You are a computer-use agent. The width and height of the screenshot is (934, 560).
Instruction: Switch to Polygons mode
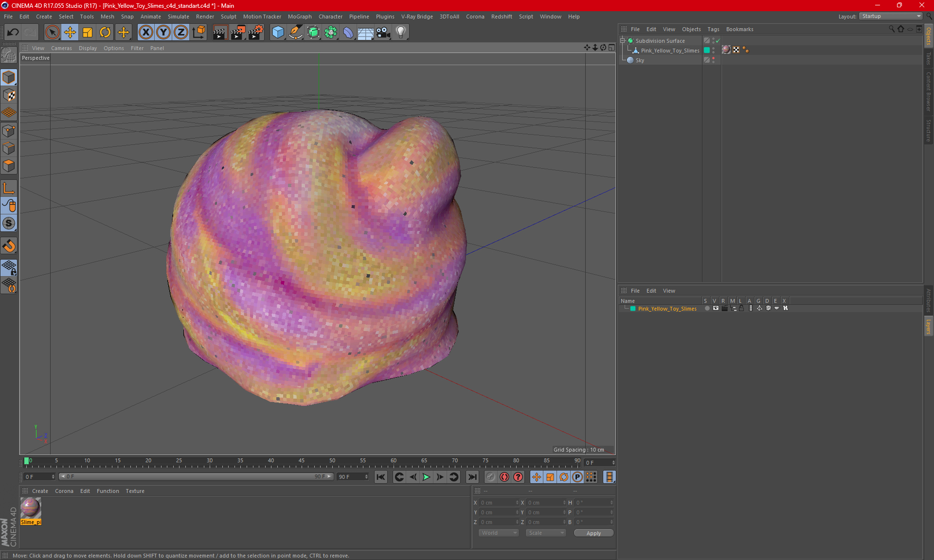click(9, 166)
